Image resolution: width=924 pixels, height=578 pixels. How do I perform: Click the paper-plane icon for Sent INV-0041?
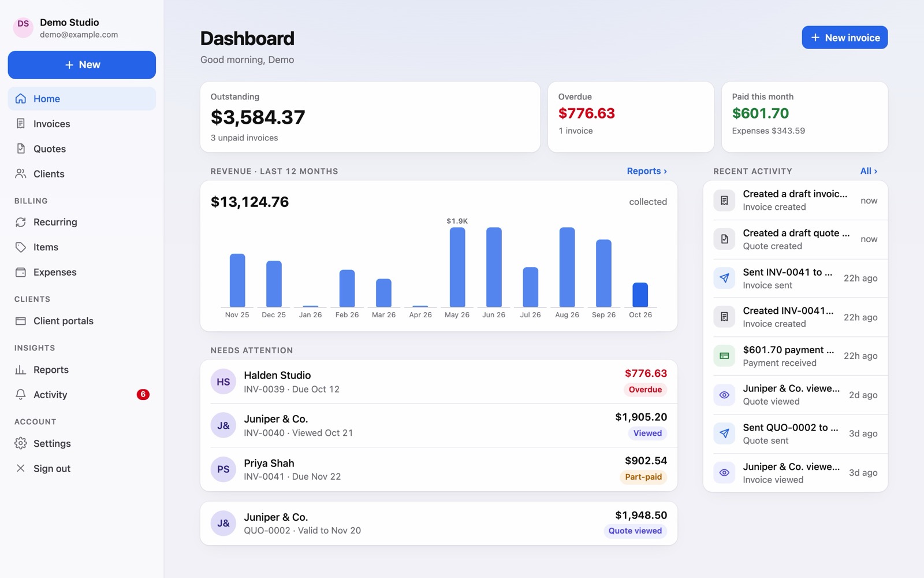[x=724, y=278]
